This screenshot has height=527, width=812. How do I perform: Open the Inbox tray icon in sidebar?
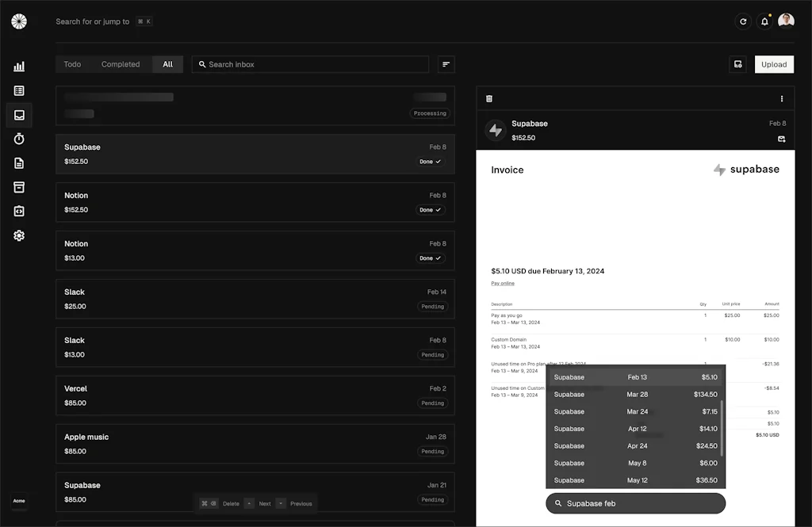19,115
